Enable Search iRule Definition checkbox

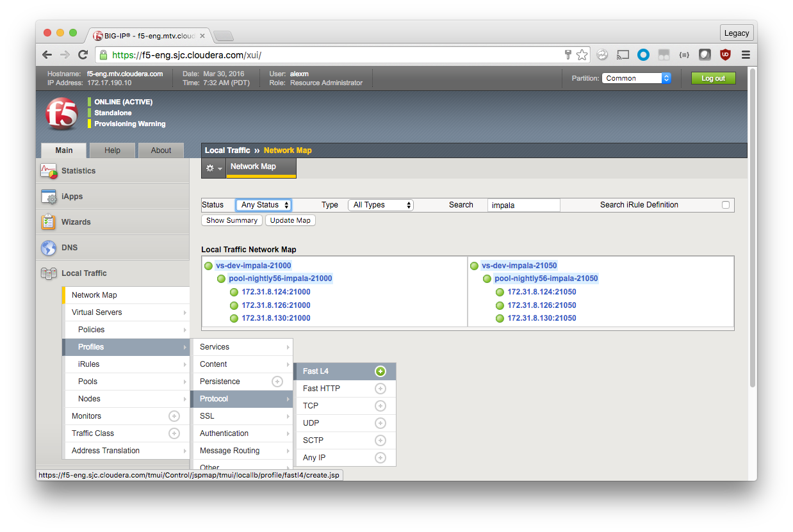726,205
